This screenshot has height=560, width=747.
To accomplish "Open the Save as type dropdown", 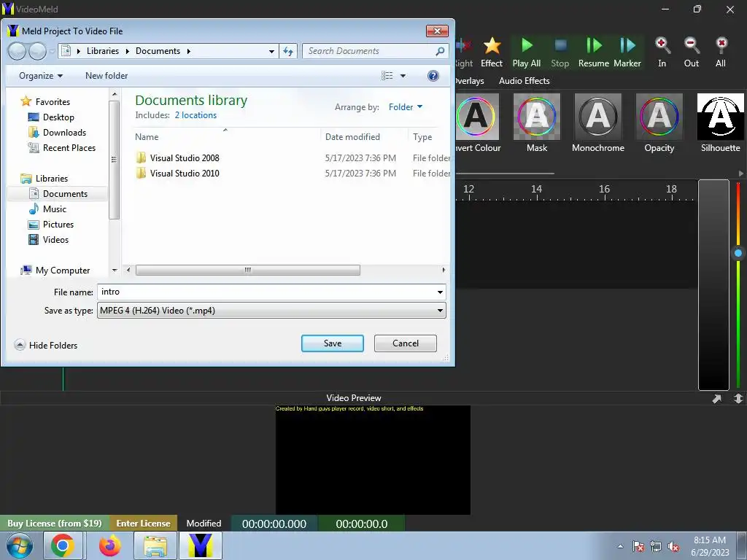I will pos(271,311).
